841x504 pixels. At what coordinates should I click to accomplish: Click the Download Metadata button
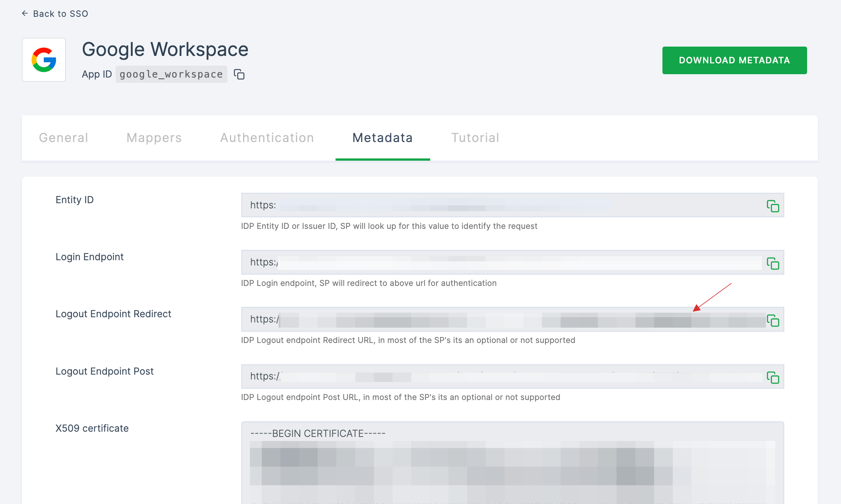(x=734, y=60)
